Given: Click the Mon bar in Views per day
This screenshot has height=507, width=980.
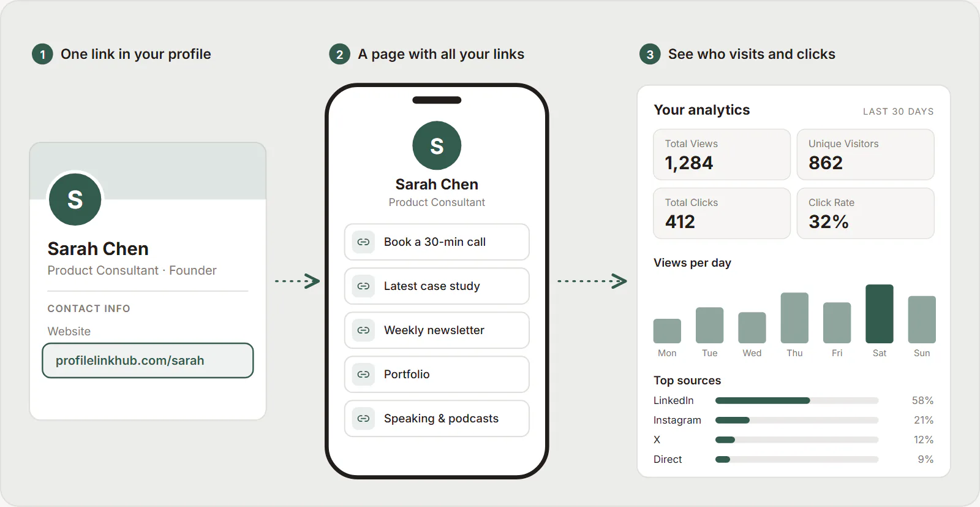Looking at the screenshot, I should click(x=667, y=331).
